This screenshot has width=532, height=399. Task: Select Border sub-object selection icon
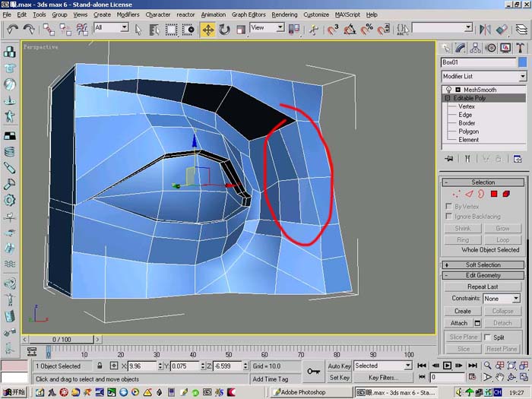[481, 194]
